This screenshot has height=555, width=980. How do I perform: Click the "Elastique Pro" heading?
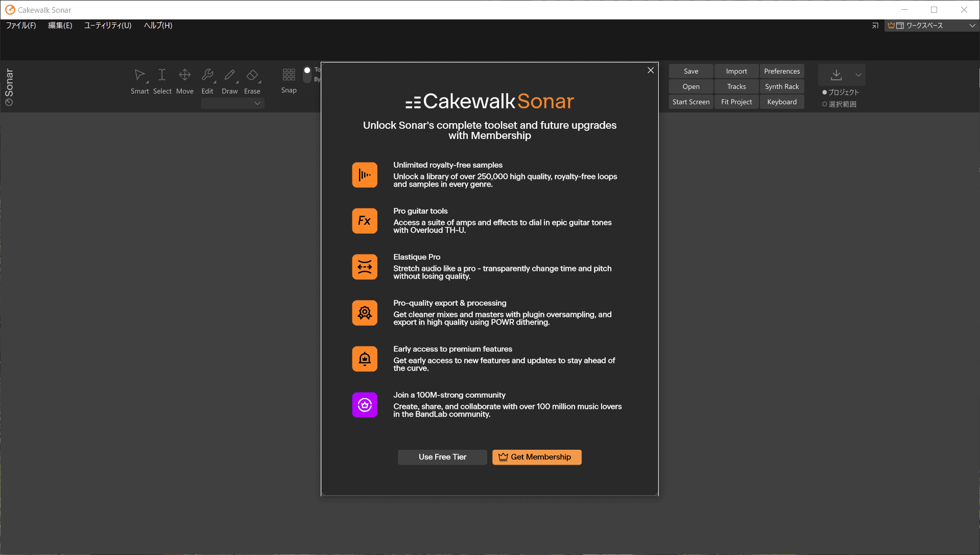[417, 257]
